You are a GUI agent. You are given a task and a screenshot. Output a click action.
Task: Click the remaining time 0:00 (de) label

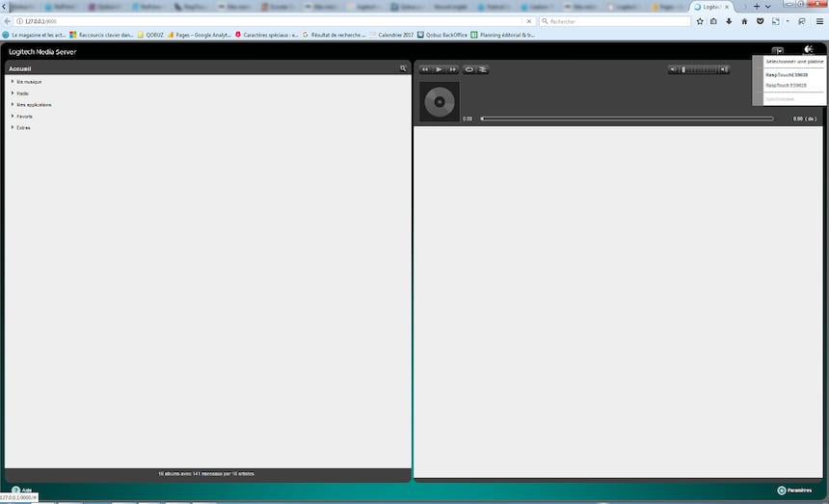click(805, 119)
